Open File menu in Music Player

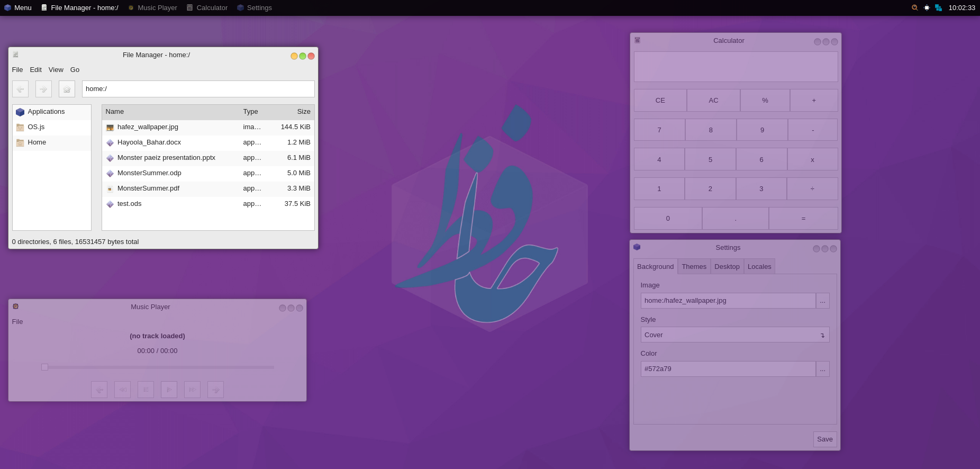[x=17, y=322]
